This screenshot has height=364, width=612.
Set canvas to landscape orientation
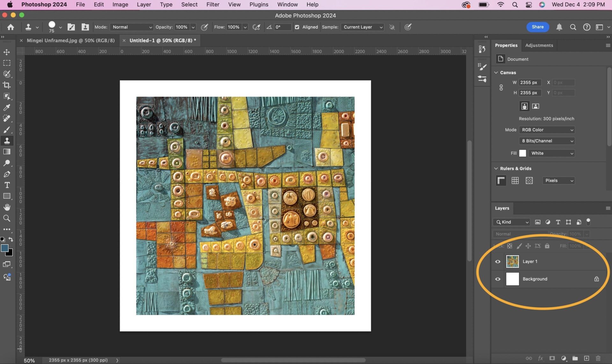(535, 106)
